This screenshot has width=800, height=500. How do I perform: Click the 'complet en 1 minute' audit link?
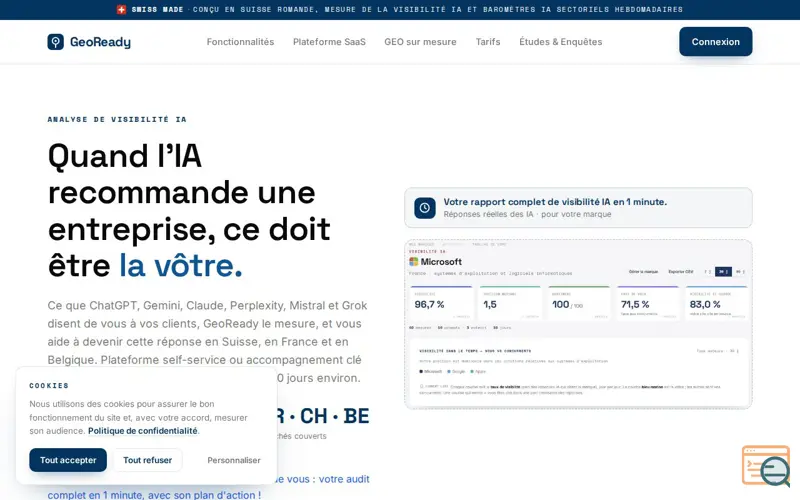pyautogui.click(x=154, y=494)
